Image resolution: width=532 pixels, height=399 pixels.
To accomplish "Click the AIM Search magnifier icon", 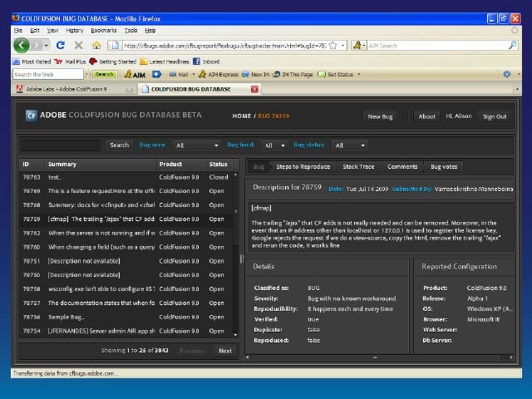I will (x=513, y=45).
